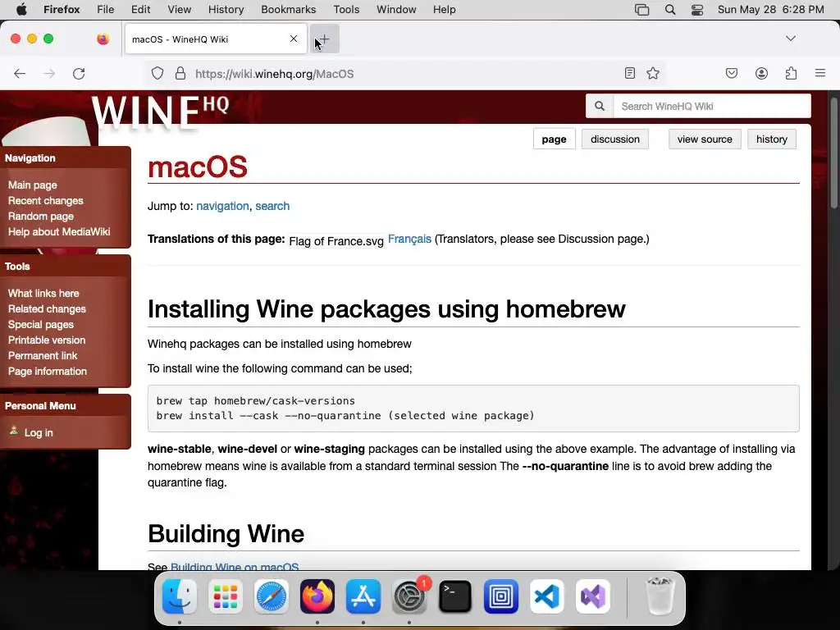Open site security padlock info
The image size is (840, 630).
coord(180,73)
